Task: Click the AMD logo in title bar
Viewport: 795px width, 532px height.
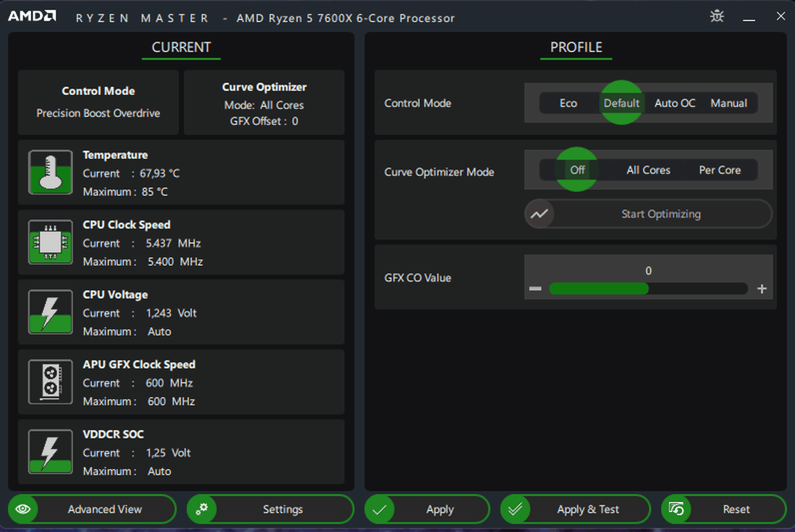Action: (x=32, y=16)
